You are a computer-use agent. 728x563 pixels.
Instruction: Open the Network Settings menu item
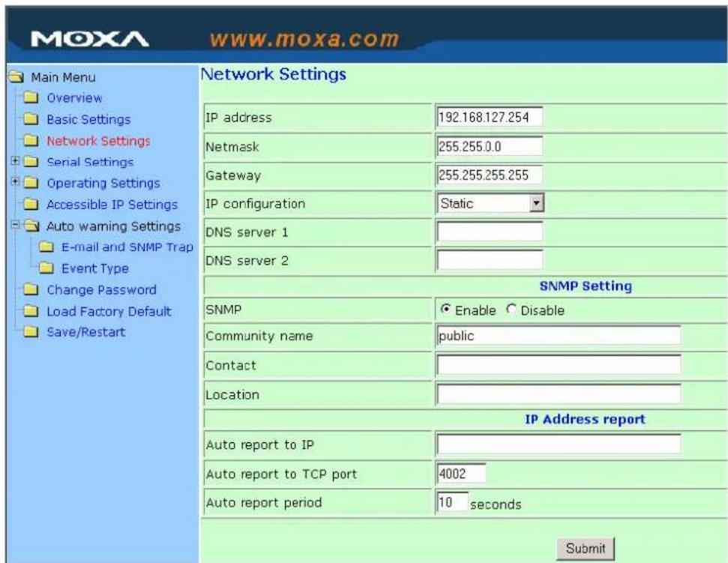[x=98, y=141]
